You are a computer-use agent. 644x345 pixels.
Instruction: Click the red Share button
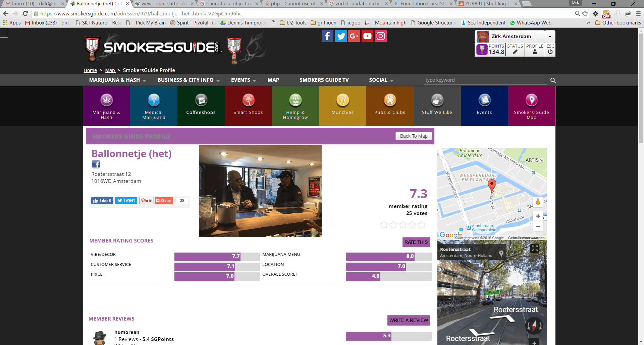[x=164, y=201]
